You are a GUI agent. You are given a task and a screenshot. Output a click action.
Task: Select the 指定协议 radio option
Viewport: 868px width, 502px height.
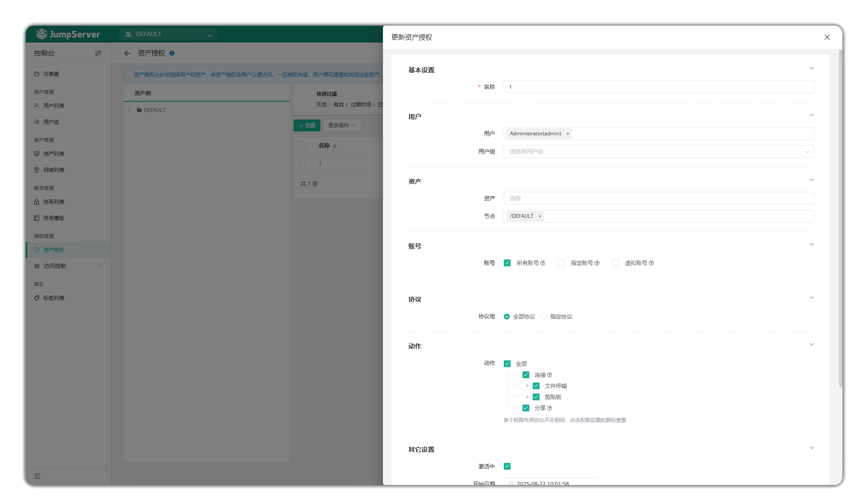(544, 317)
